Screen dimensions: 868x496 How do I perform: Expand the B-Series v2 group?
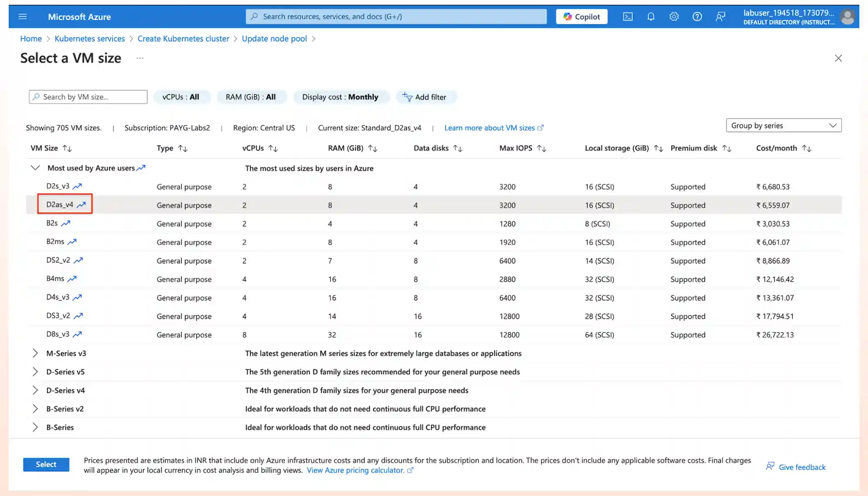click(x=35, y=409)
